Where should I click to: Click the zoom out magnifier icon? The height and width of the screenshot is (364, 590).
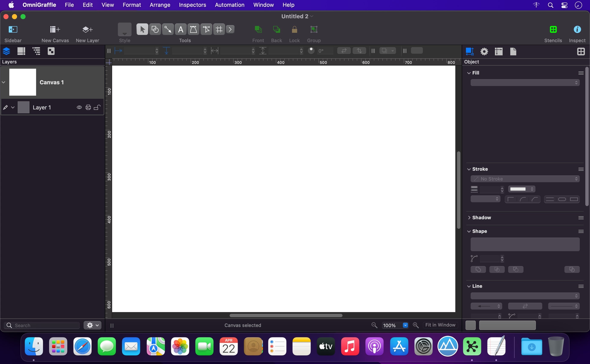pyautogui.click(x=374, y=325)
